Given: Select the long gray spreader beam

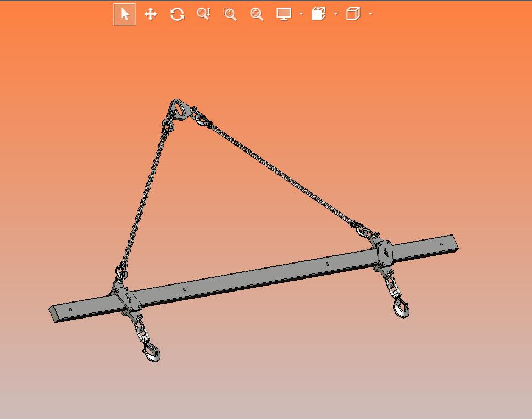Looking at the screenshot, I should coord(254,278).
